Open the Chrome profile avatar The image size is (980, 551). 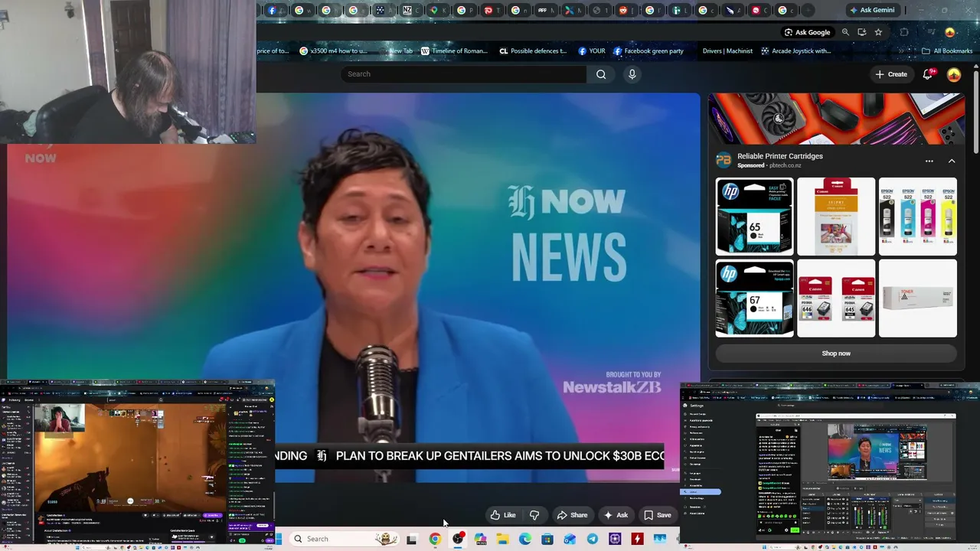click(950, 32)
